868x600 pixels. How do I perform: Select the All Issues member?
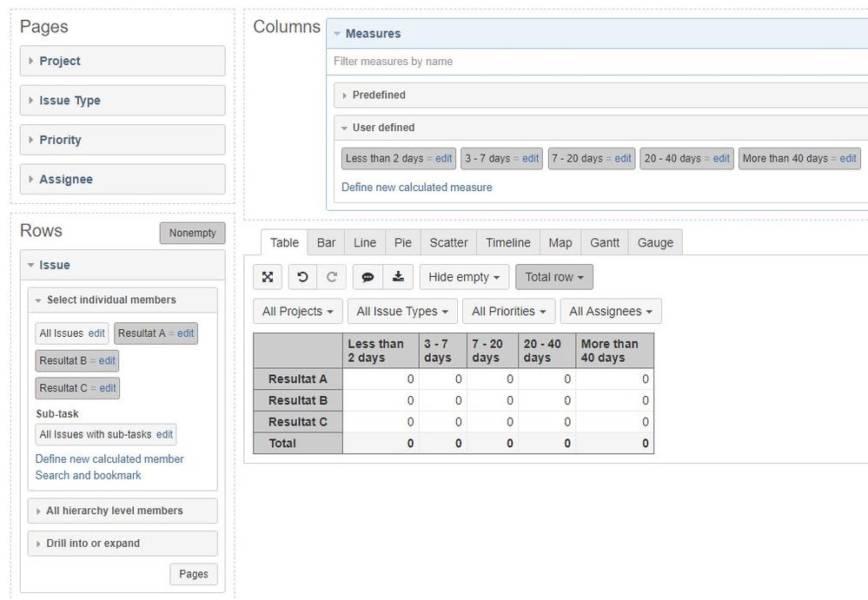pos(61,333)
